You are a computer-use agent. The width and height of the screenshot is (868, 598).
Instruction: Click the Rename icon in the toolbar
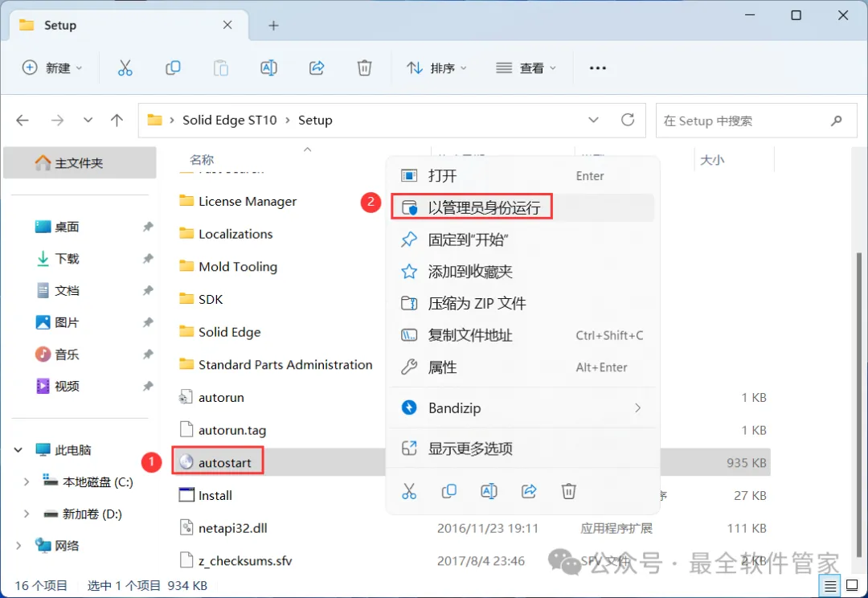pos(268,68)
